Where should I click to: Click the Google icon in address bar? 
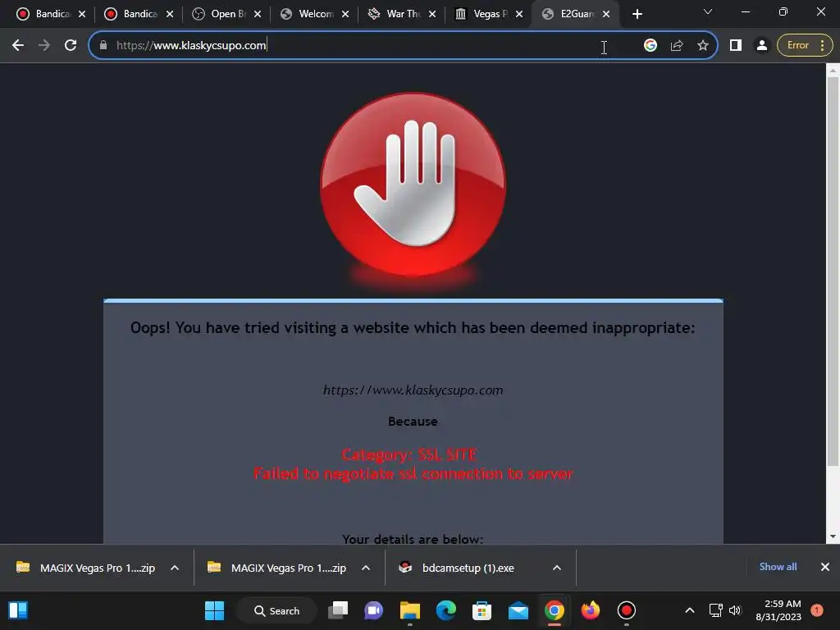[651, 46]
